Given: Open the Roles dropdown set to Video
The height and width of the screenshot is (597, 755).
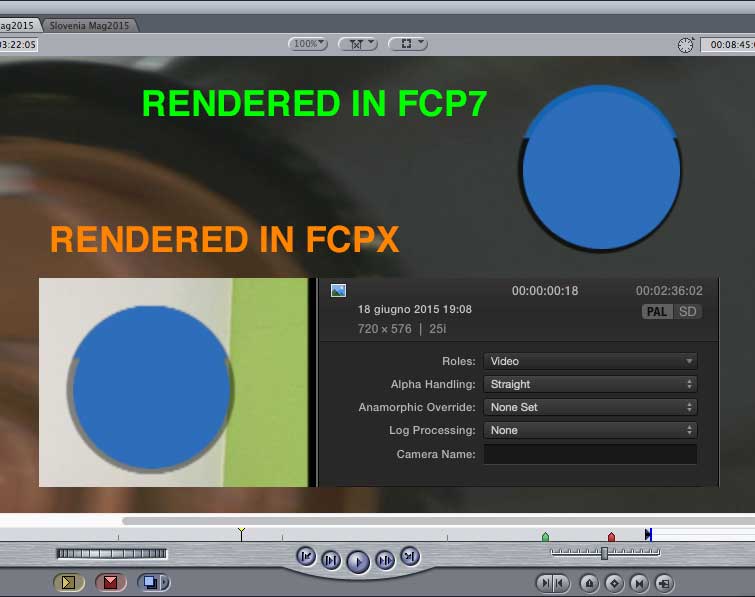Looking at the screenshot, I should [590, 361].
